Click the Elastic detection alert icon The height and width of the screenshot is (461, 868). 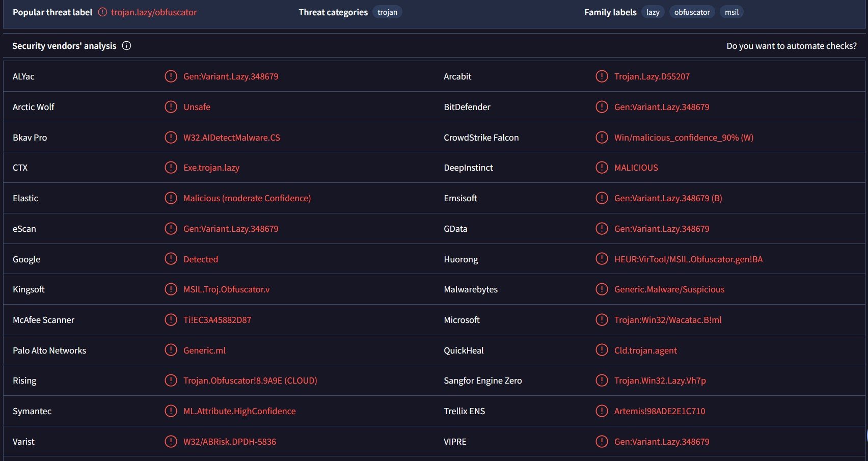171,198
